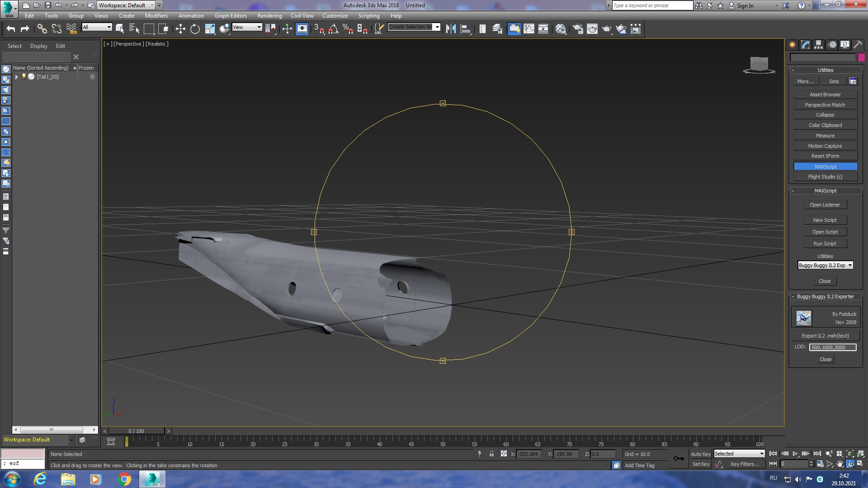Click the magenta object color swatch

coord(861,57)
